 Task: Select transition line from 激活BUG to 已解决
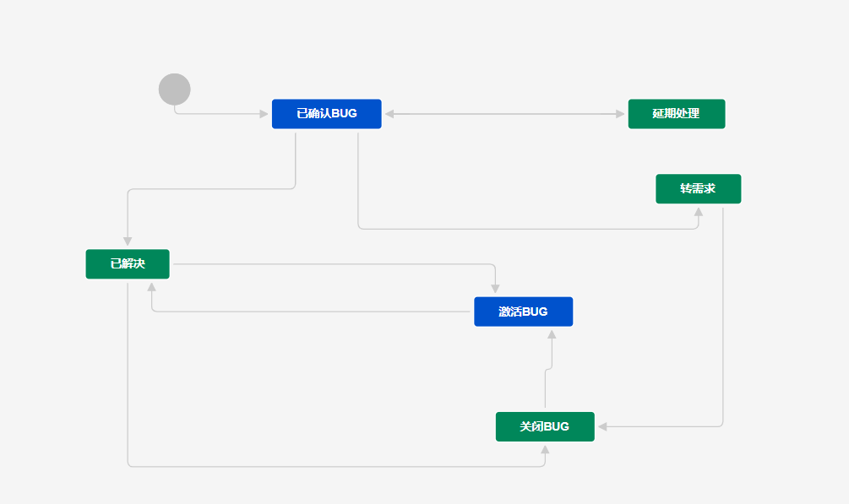311,312
